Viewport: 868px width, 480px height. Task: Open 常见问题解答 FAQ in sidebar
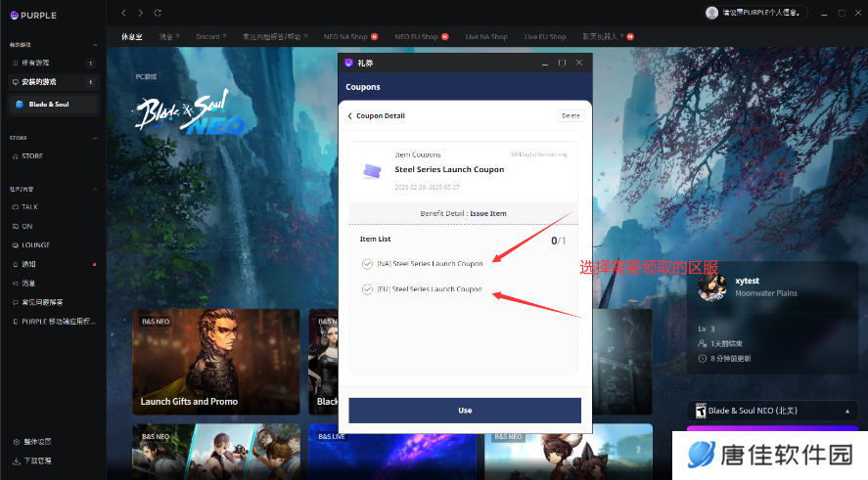37,302
